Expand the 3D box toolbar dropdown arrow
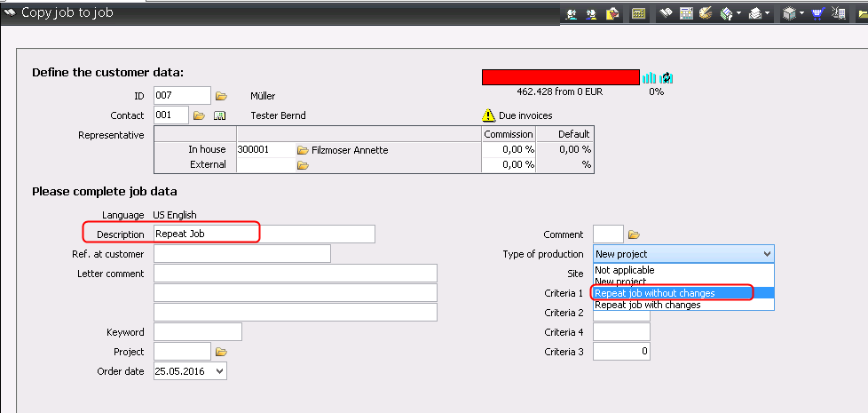The height and width of the screenshot is (413, 868). (801, 13)
